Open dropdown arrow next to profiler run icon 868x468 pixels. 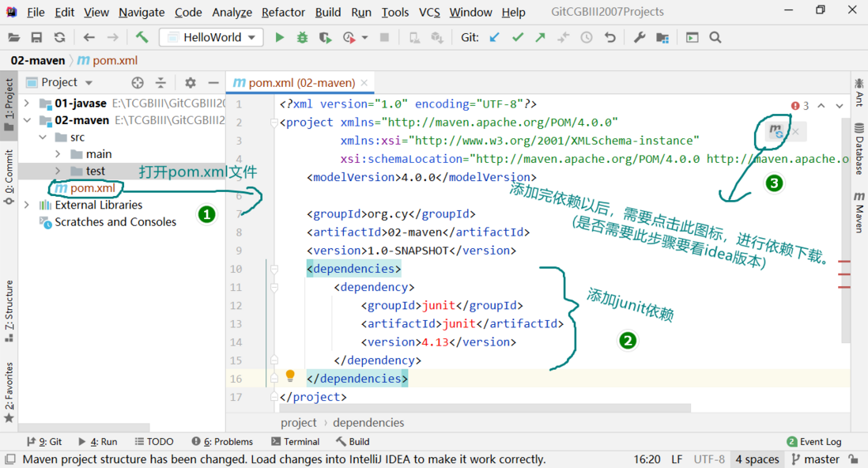(x=364, y=38)
